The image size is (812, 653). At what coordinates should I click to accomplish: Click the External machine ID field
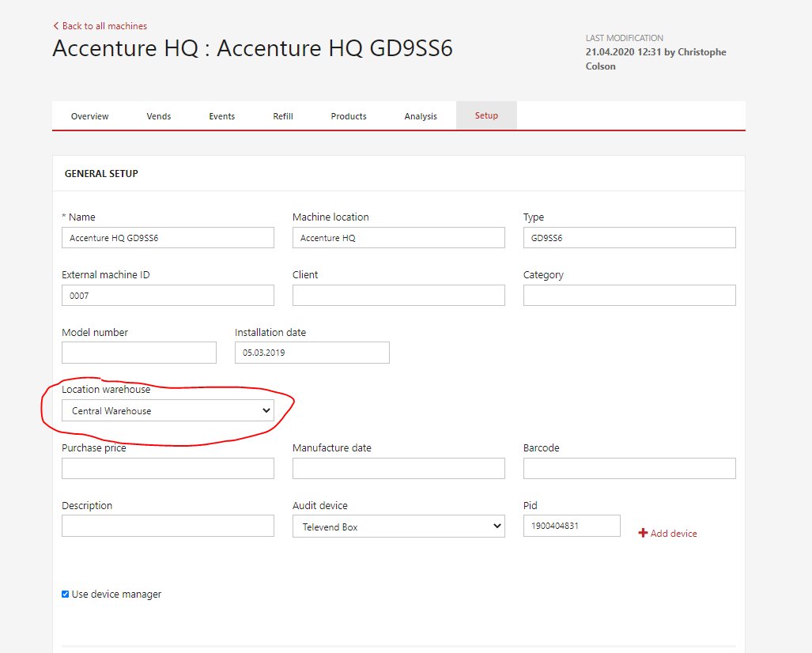point(168,296)
